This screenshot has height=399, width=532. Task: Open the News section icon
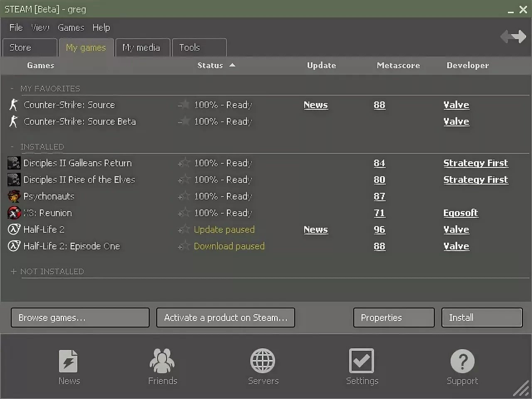(x=69, y=361)
